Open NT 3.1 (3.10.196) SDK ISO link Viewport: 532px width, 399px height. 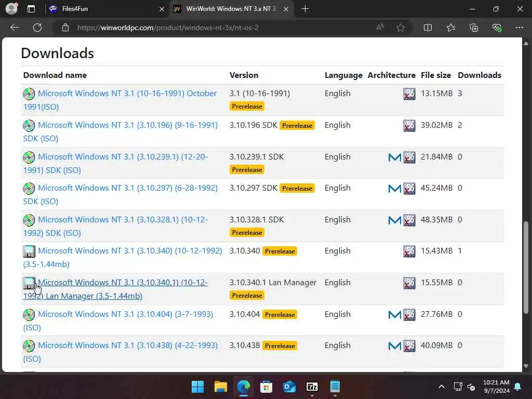(121, 131)
